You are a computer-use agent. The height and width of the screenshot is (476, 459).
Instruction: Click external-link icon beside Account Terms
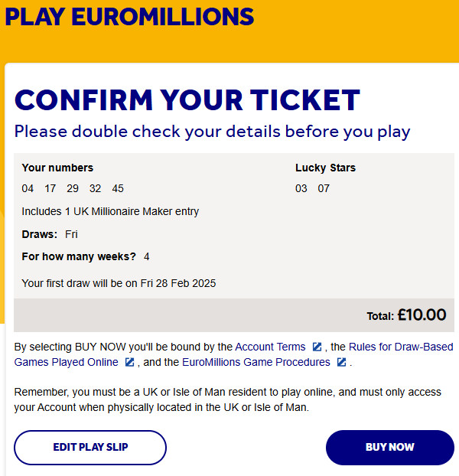coord(317,347)
